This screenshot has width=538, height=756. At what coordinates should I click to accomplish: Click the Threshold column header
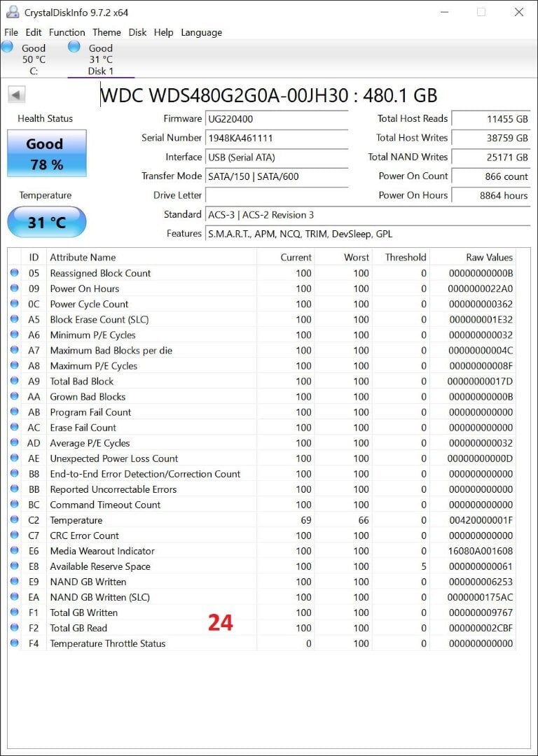tap(401, 257)
